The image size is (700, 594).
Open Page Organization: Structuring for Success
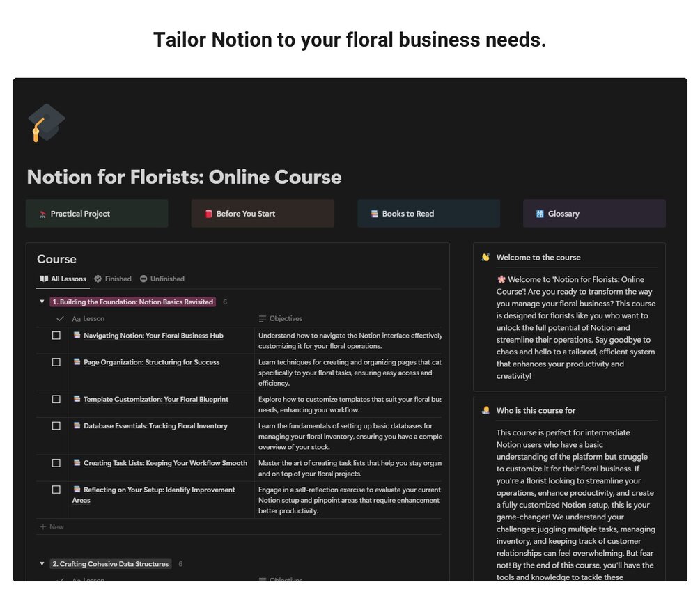point(152,362)
